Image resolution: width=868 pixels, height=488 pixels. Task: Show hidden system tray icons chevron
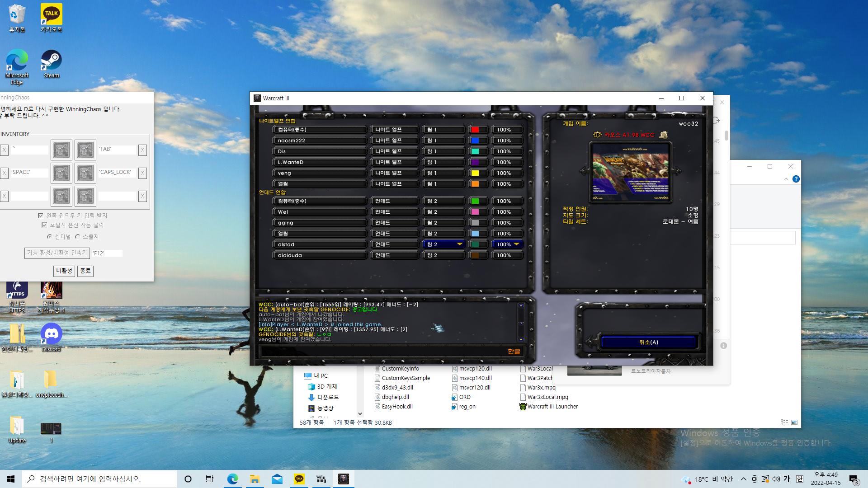[744, 479]
